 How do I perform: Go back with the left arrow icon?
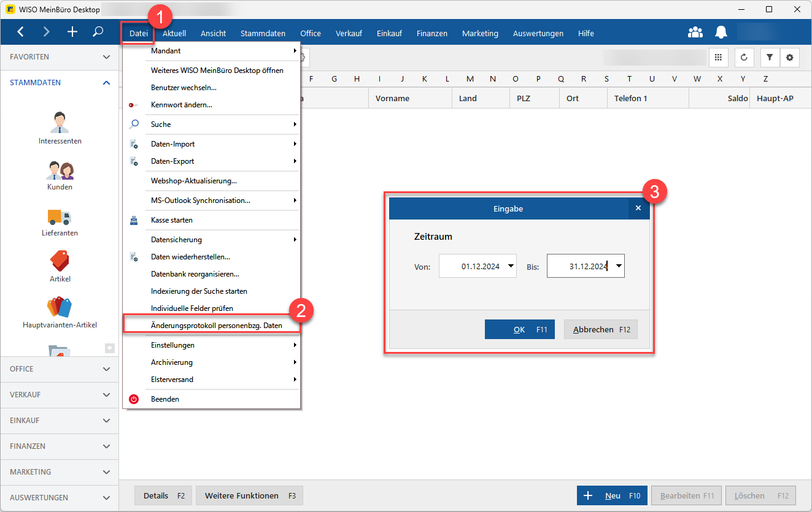coord(21,32)
